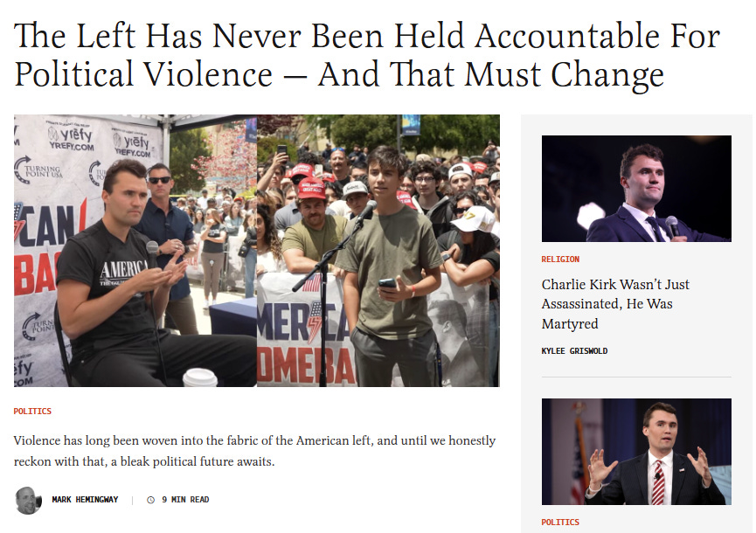Viewport: 756px width, 533px height.
Task: Select the RELIGION category tag
Action: point(560,260)
